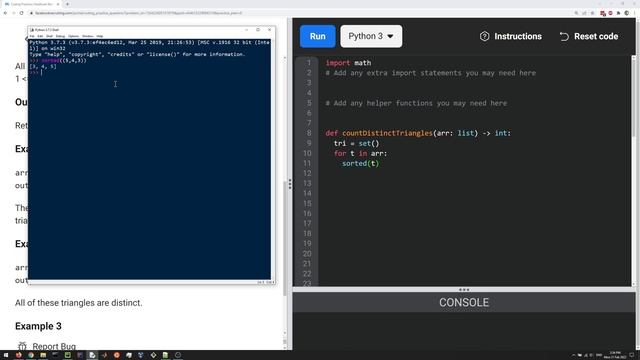
Task: Click the bookmark star icon in address bar
Action: tap(593, 13)
